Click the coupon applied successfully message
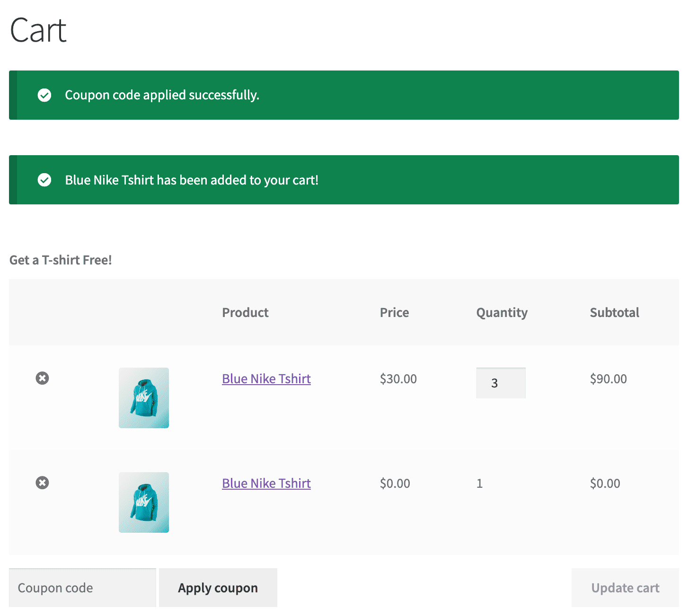Screen dimensions: 688x616 [x=162, y=95]
